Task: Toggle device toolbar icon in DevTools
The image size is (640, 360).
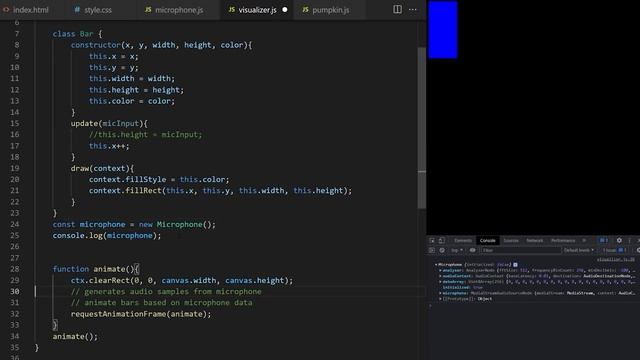Action: tap(441, 240)
